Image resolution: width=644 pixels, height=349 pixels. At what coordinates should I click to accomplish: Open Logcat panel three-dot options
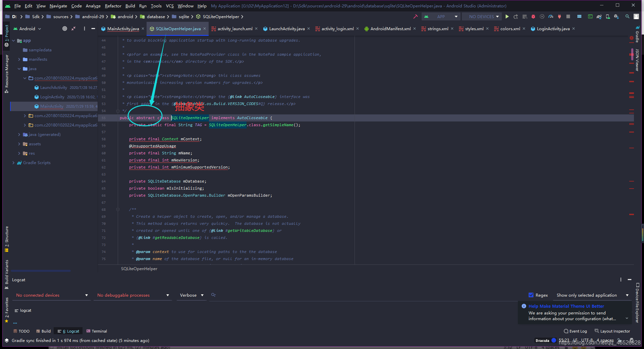click(621, 280)
